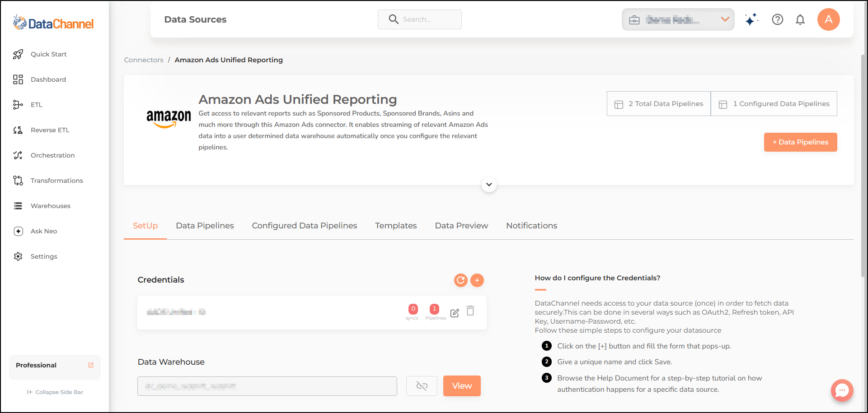Open the notifications bell icon
Viewport: 868px width, 413px height.
(x=800, y=19)
